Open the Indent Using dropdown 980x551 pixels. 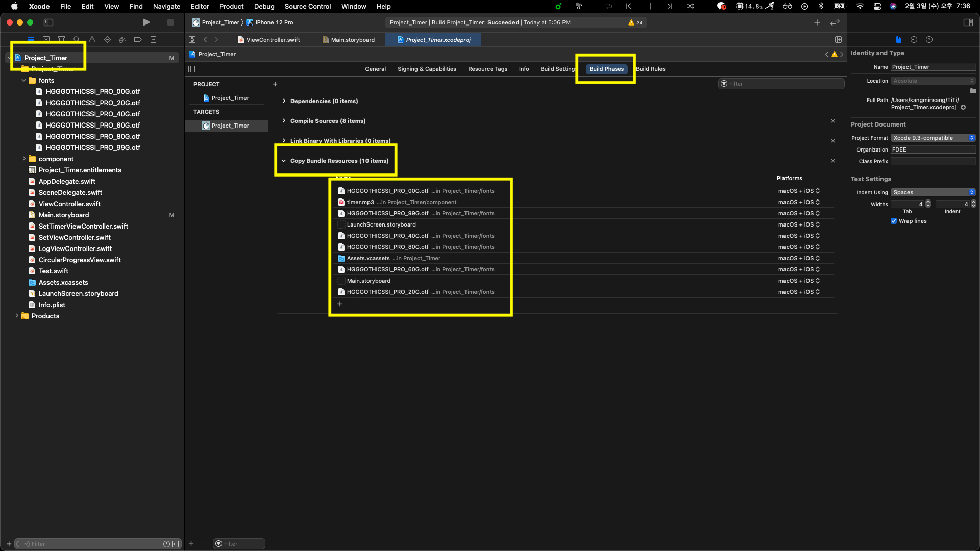(933, 192)
